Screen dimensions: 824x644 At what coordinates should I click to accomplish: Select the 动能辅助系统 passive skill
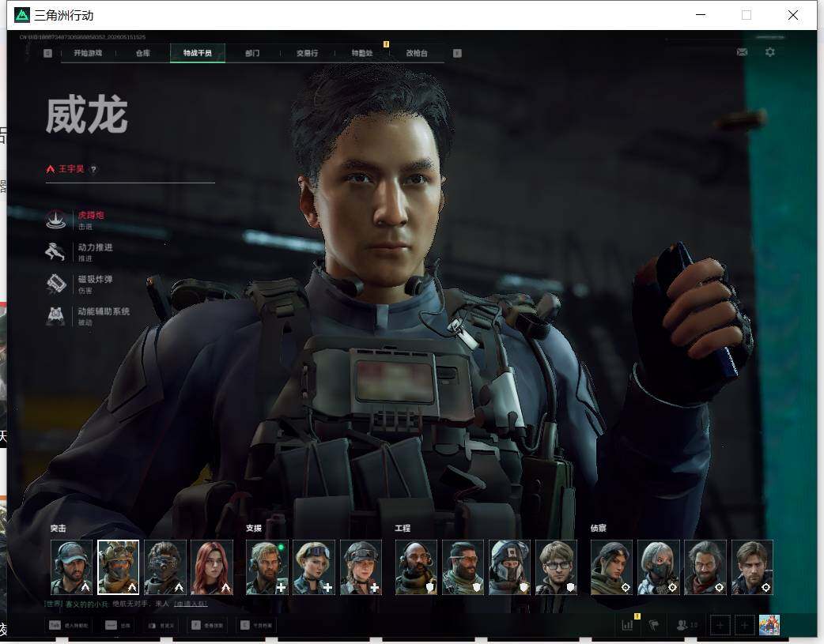click(89, 316)
